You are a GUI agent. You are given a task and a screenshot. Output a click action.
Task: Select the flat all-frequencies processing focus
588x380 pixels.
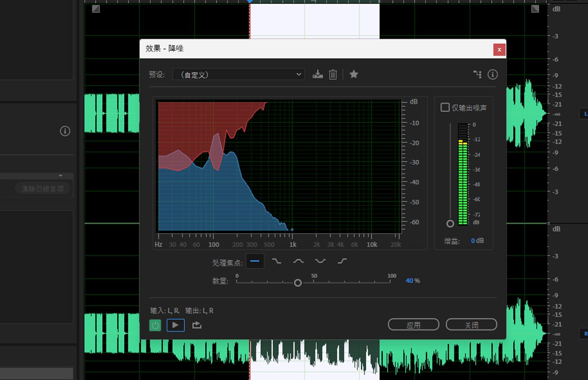coord(255,261)
